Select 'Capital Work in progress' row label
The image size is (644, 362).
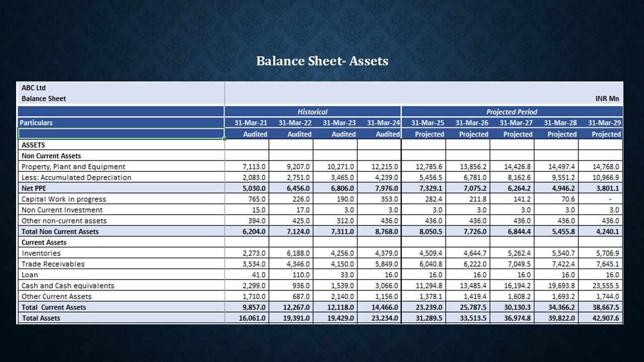[64, 199]
